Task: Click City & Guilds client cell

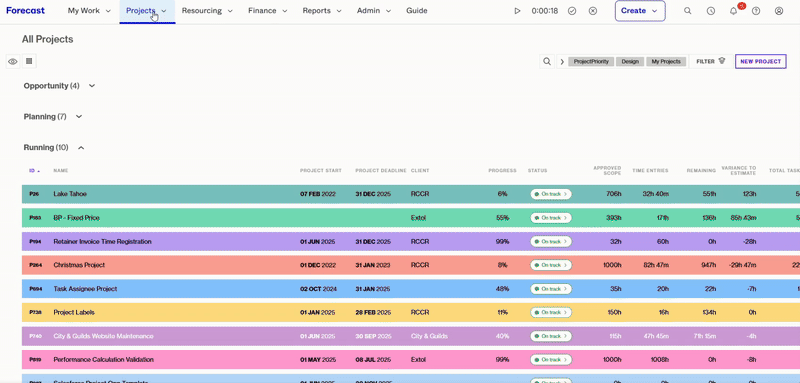Action: [429, 336]
